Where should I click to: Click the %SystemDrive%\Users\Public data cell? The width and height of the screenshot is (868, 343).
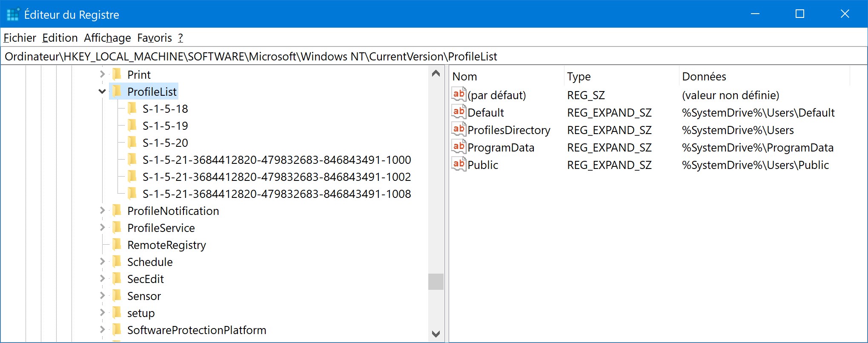(x=755, y=165)
